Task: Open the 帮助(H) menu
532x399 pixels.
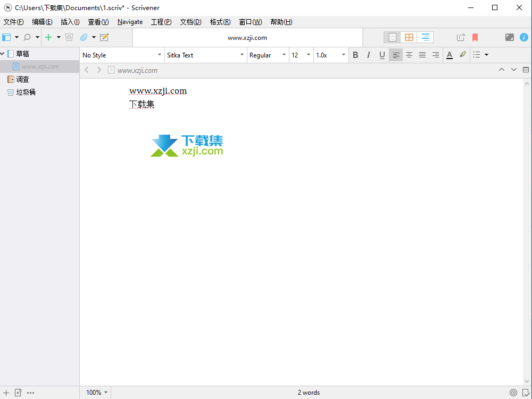Action: click(x=281, y=22)
